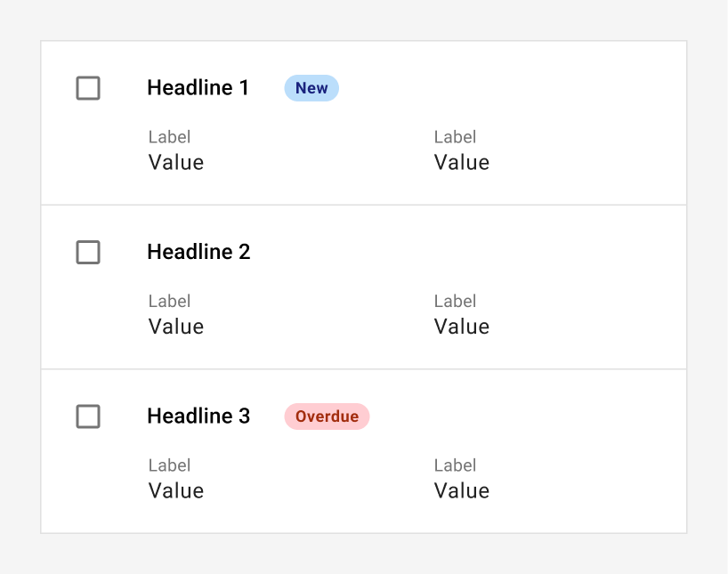The width and height of the screenshot is (728, 574).
Task: Click second Label text in Headline 1 row
Action: click(455, 137)
